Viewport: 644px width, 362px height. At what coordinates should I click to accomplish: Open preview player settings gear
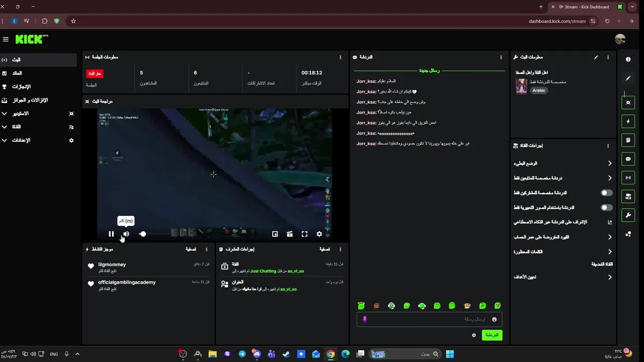(319, 234)
